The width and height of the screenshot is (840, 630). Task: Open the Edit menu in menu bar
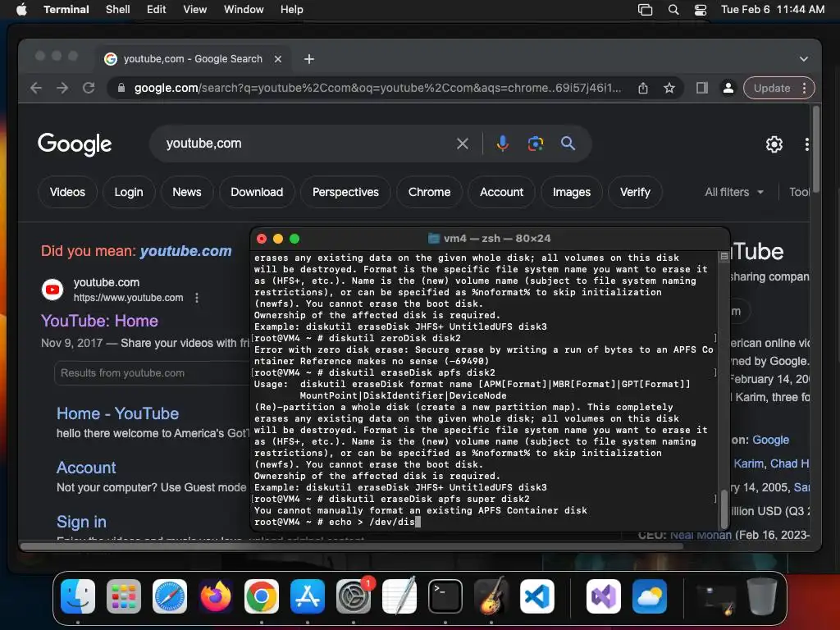(156, 9)
